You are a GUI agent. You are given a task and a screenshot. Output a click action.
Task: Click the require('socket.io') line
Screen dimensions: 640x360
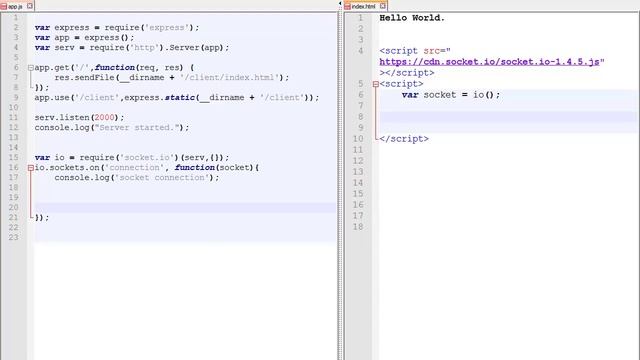click(x=132, y=158)
